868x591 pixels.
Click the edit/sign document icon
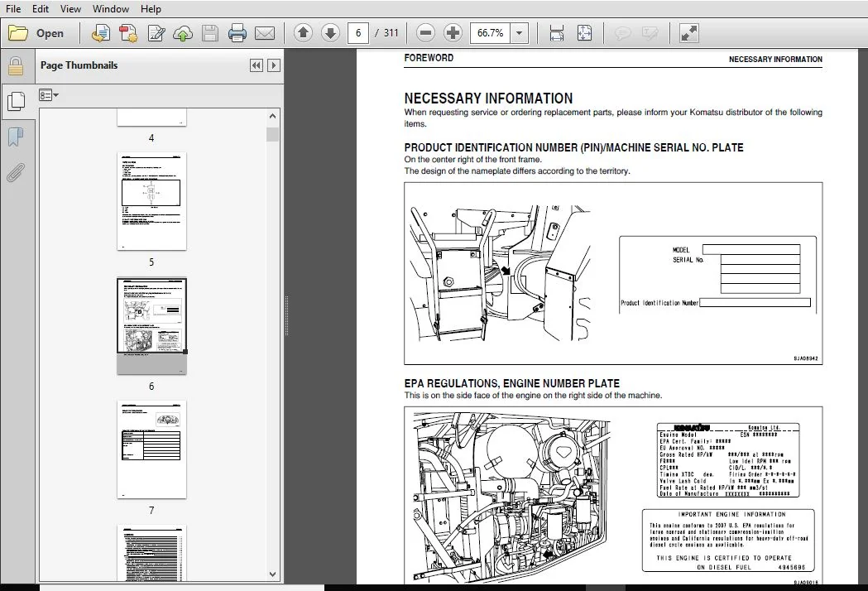(156, 33)
